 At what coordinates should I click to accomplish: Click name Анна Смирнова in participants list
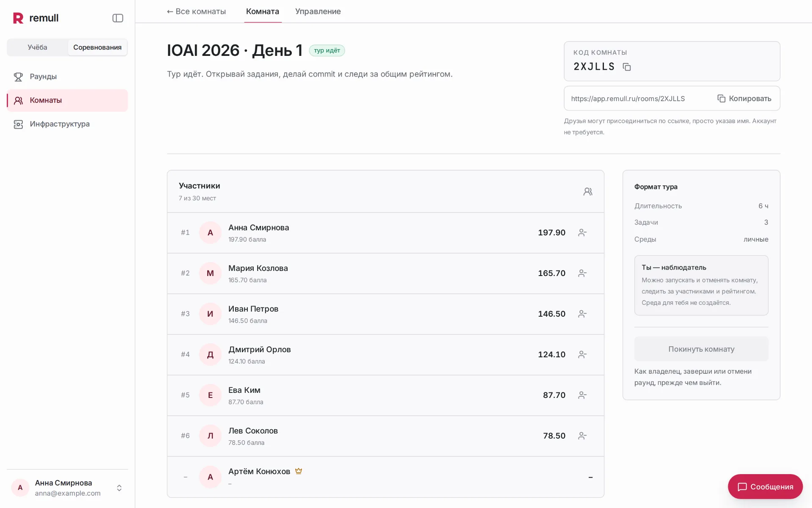[259, 228]
